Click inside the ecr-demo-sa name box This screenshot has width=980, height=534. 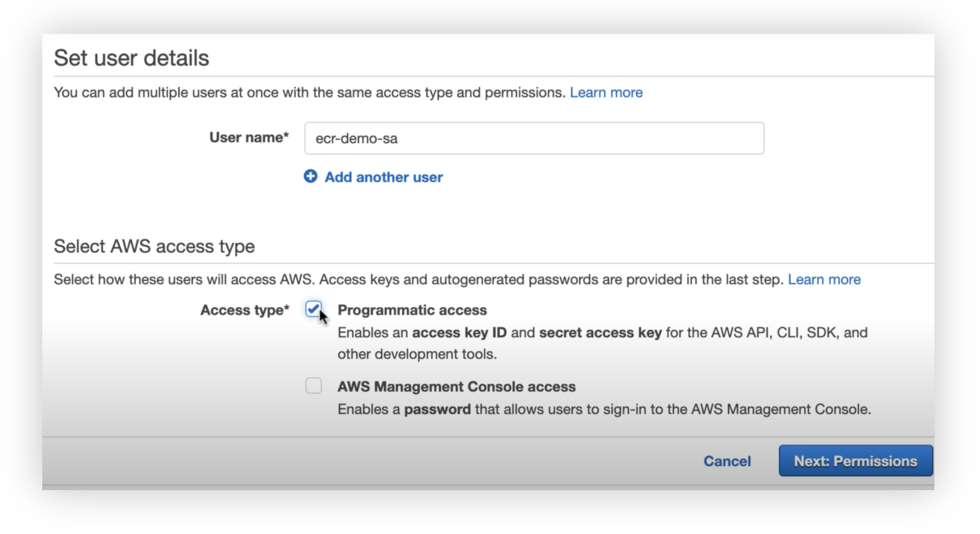click(534, 138)
